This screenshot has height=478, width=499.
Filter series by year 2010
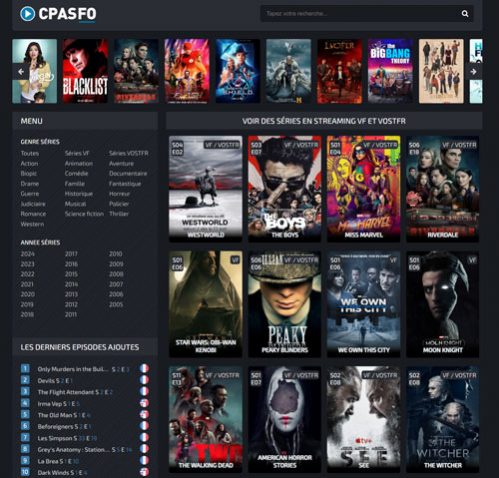tap(116, 254)
